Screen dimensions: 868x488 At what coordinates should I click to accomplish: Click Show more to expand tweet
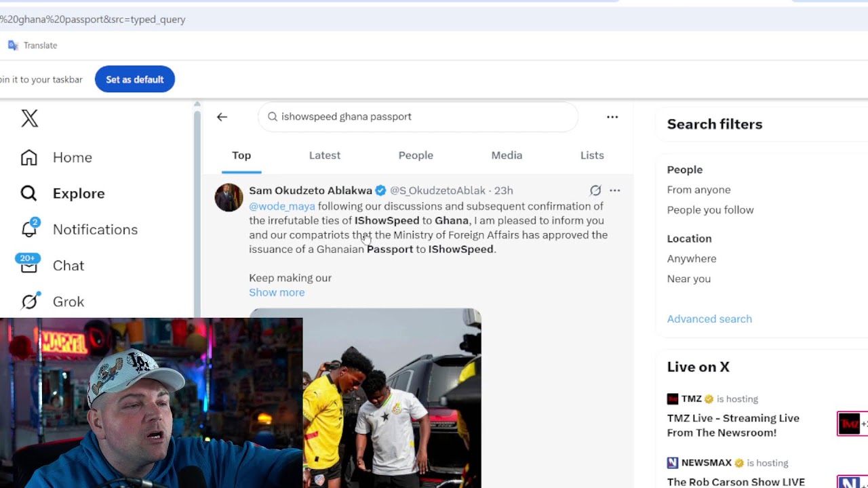[277, 292]
